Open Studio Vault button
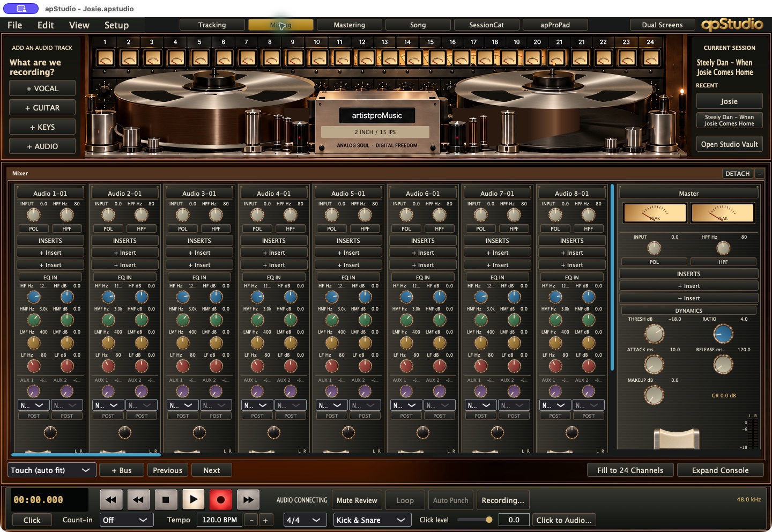 729,144
